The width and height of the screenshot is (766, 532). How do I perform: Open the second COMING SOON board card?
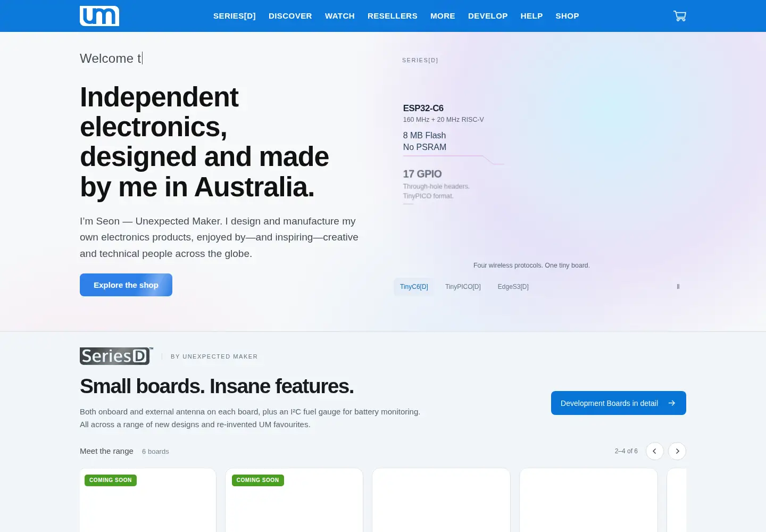(x=294, y=500)
